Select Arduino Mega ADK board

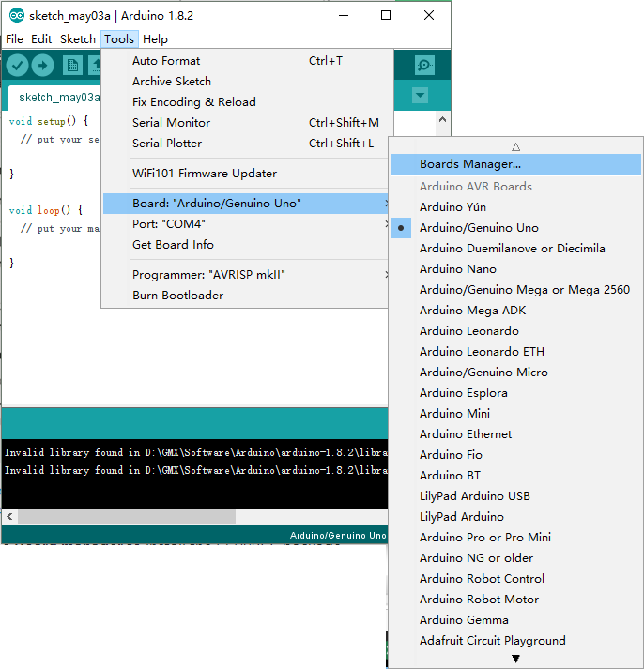tap(515, 311)
